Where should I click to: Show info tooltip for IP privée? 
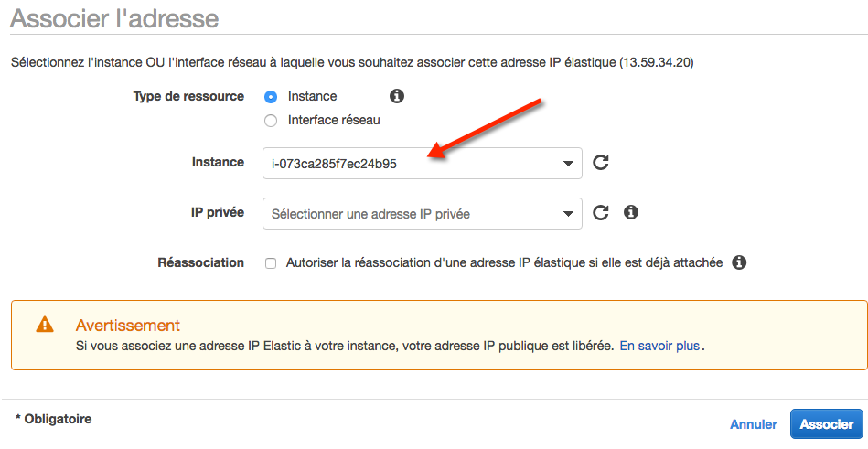(x=630, y=212)
